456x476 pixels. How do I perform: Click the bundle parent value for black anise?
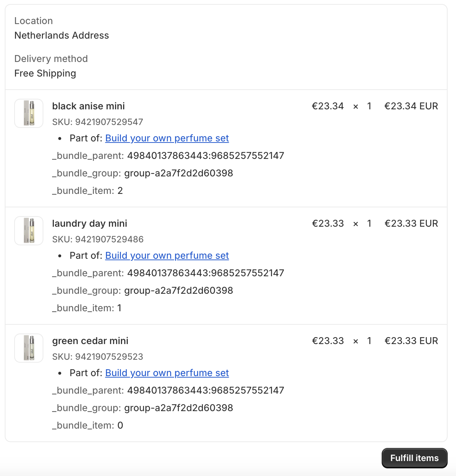(x=206, y=156)
